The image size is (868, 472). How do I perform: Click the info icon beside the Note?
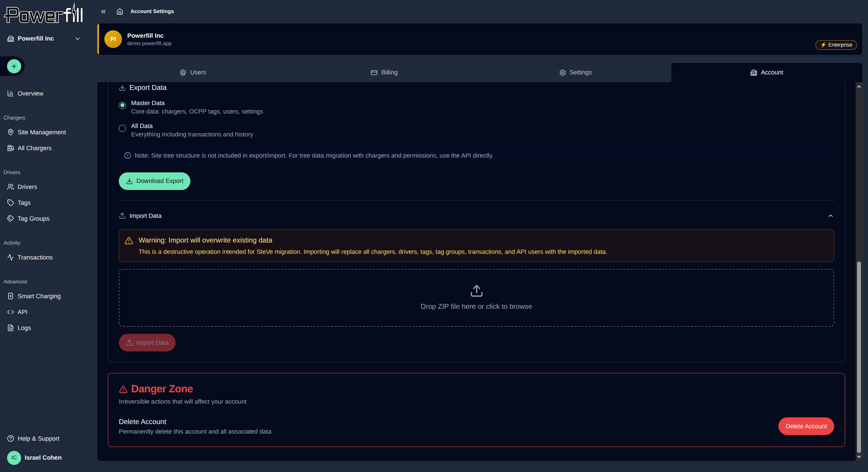pyautogui.click(x=128, y=155)
